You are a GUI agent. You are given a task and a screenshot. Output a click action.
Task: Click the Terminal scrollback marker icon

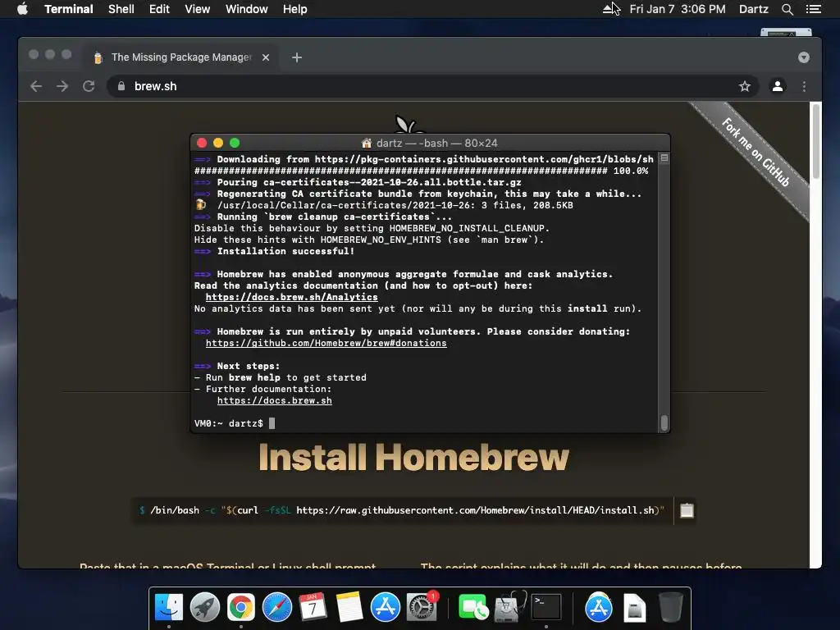[x=664, y=158]
